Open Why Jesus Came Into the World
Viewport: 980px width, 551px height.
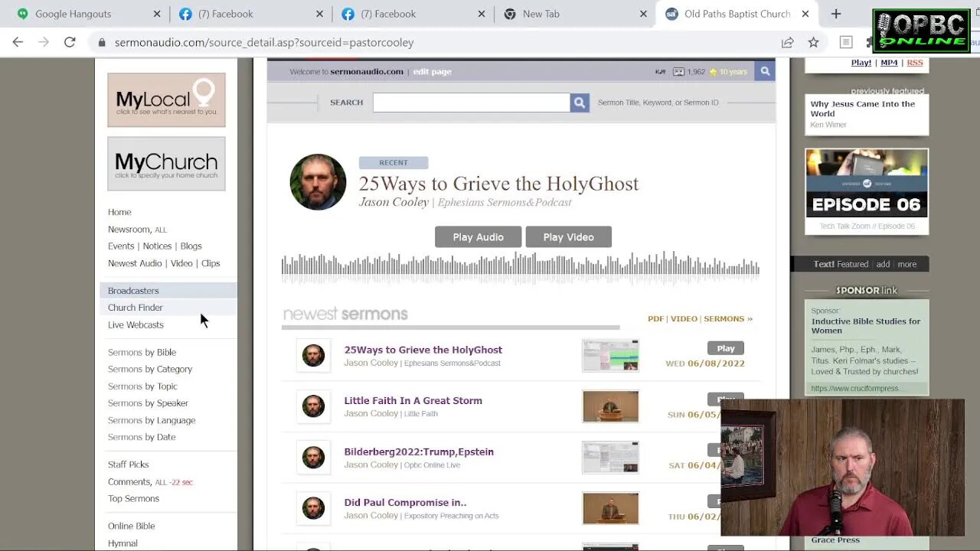click(862, 109)
